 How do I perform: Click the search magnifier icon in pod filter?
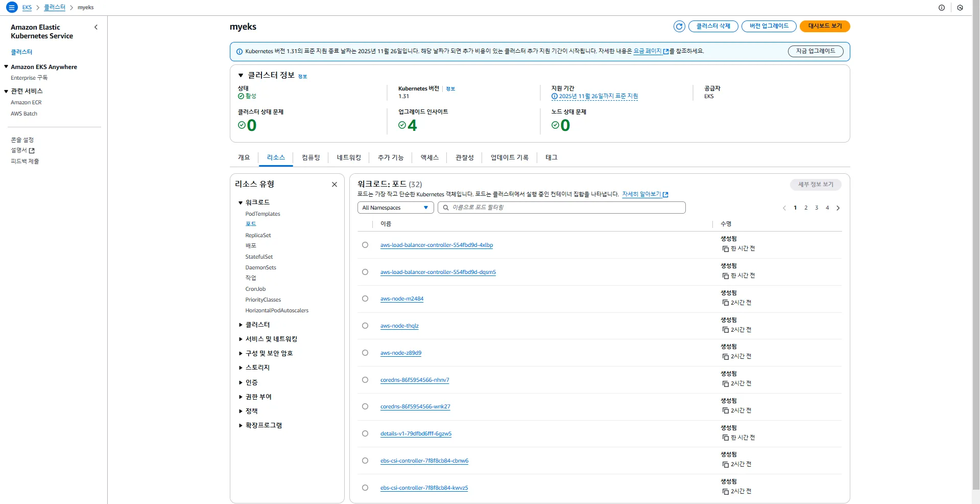pyautogui.click(x=446, y=208)
